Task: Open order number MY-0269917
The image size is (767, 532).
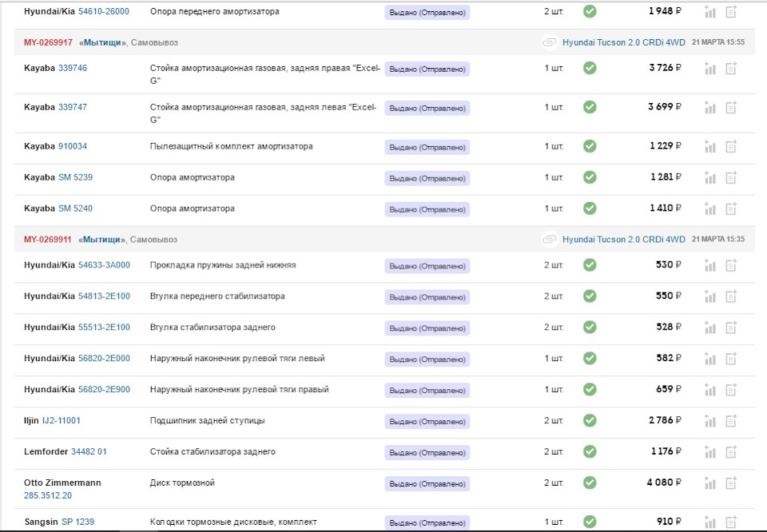Action: click(48, 42)
